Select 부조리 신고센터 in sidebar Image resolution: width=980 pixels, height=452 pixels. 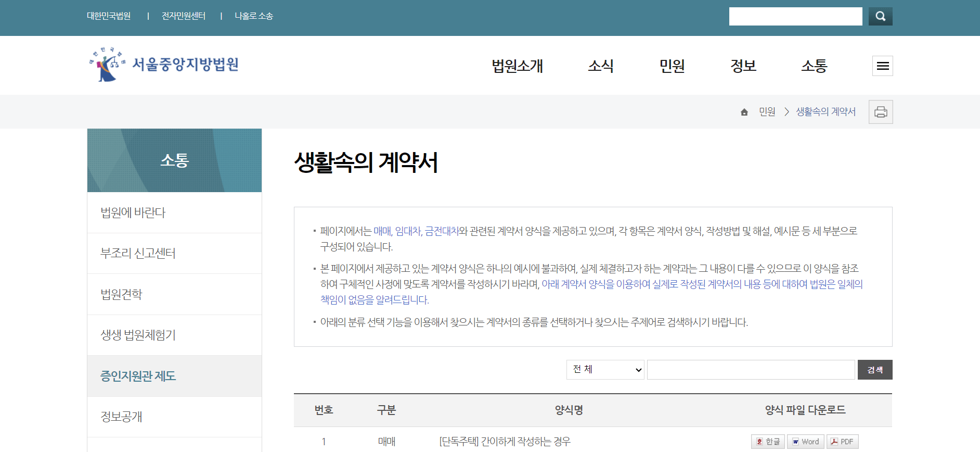point(174,253)
